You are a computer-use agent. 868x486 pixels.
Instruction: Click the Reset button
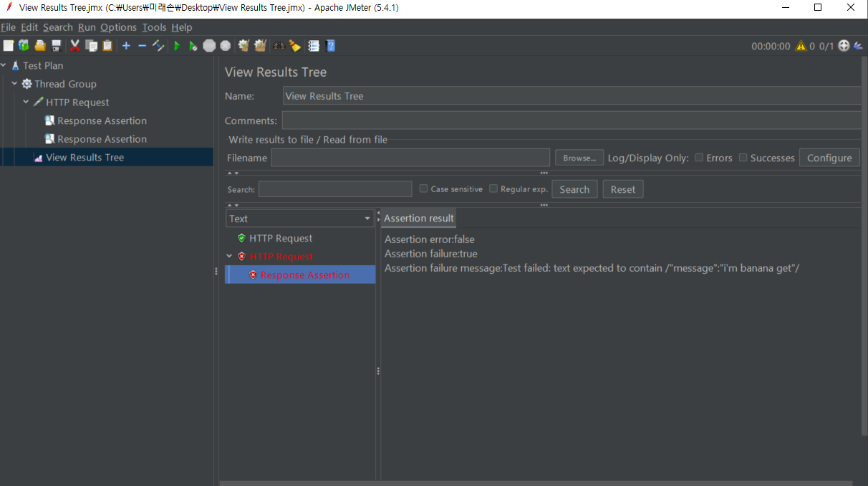point(623,189)
